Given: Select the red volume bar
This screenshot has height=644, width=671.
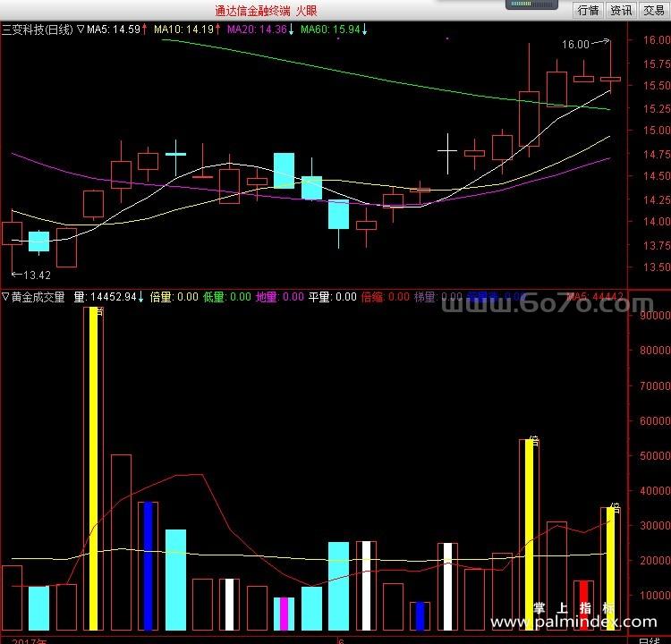Looking at the screenshot, I should (x=583, y=605).
